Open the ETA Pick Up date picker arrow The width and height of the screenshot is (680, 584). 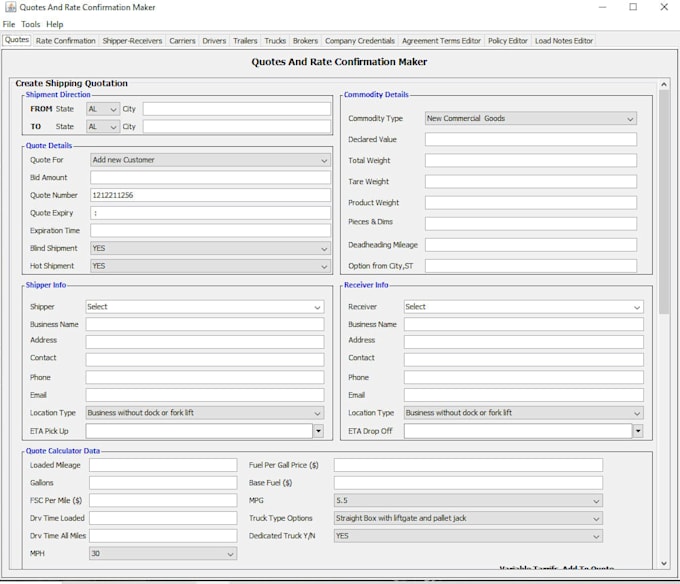[318, 431]
